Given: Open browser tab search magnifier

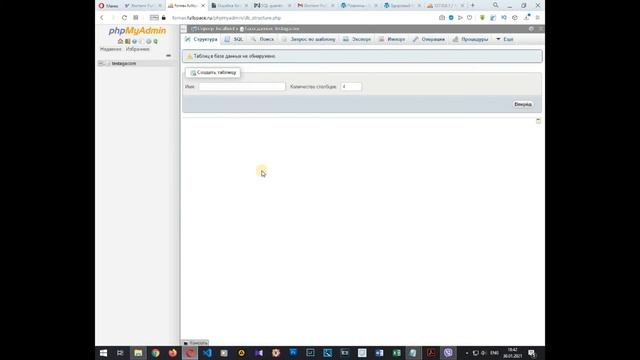Looking at the screenshot, I should [x=496, y=5].
